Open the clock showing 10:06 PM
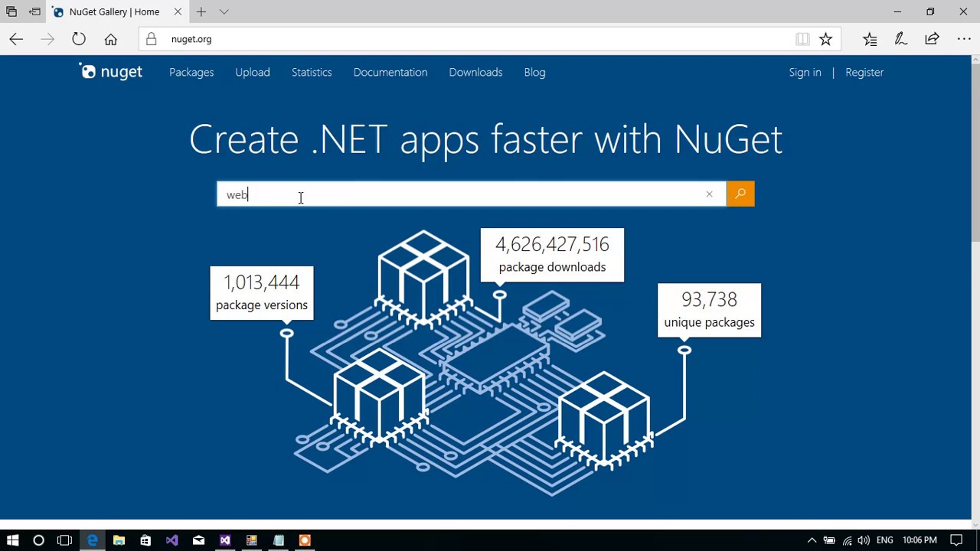Image resolution: width=980 pixels, height=551 pixels. pyautogui.click(x=920, y=540)
